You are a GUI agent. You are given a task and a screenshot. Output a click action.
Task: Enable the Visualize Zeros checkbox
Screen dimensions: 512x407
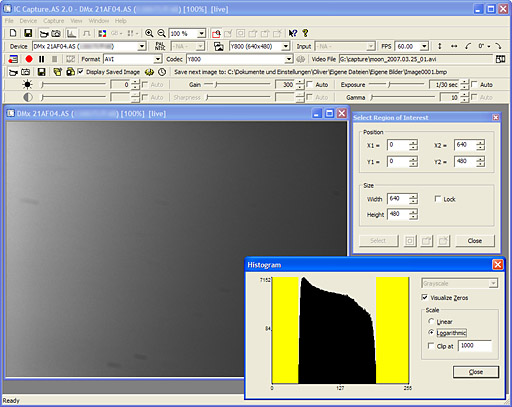click(425, 297)
